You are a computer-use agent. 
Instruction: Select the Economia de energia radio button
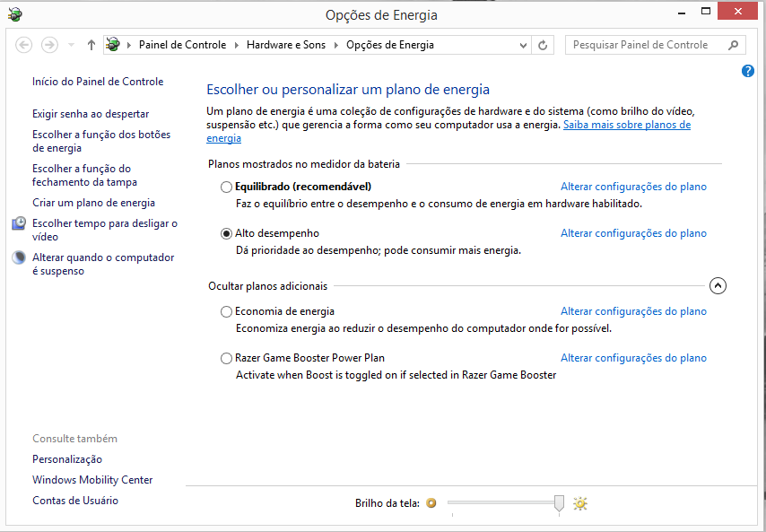tap(226, 311)
